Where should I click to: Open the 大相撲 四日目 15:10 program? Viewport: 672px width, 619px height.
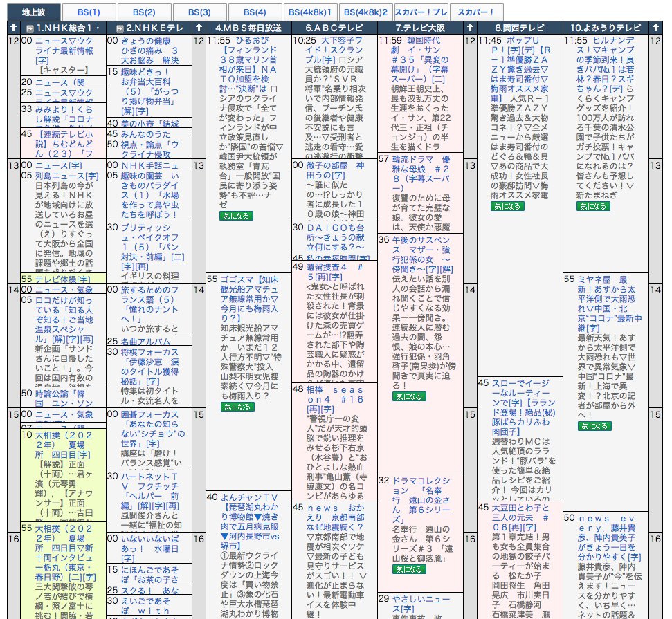[64, 445]
